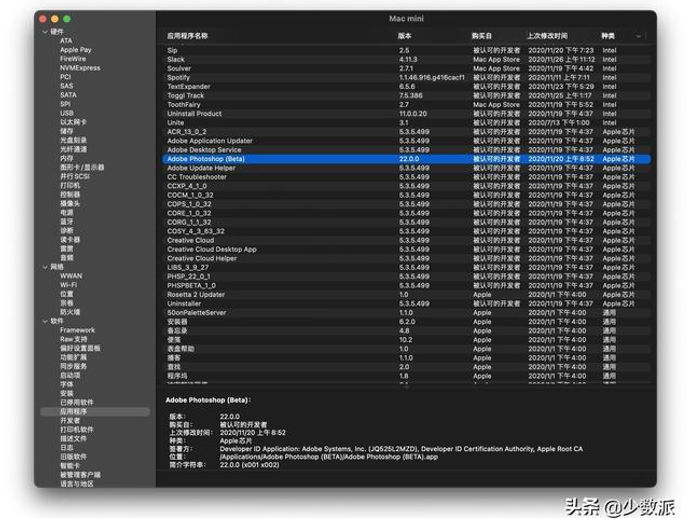Select 以太网卡 in the sidebar

click(x=73, y=122)
